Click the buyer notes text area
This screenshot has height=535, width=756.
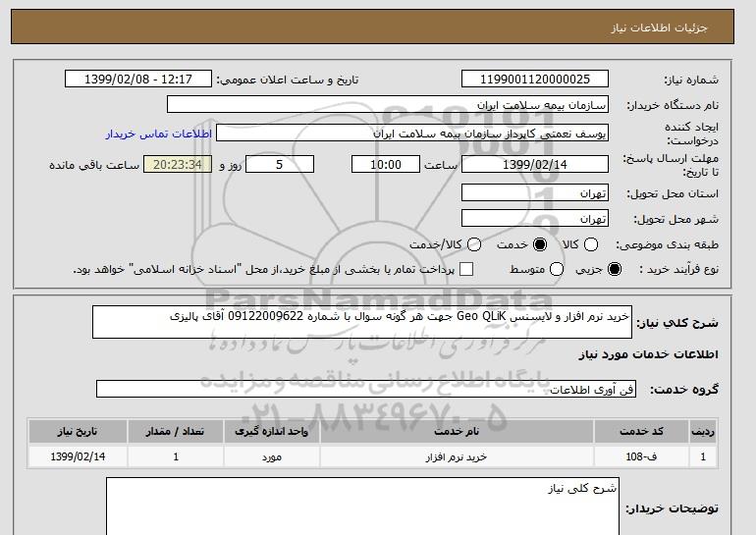[362, 507]
